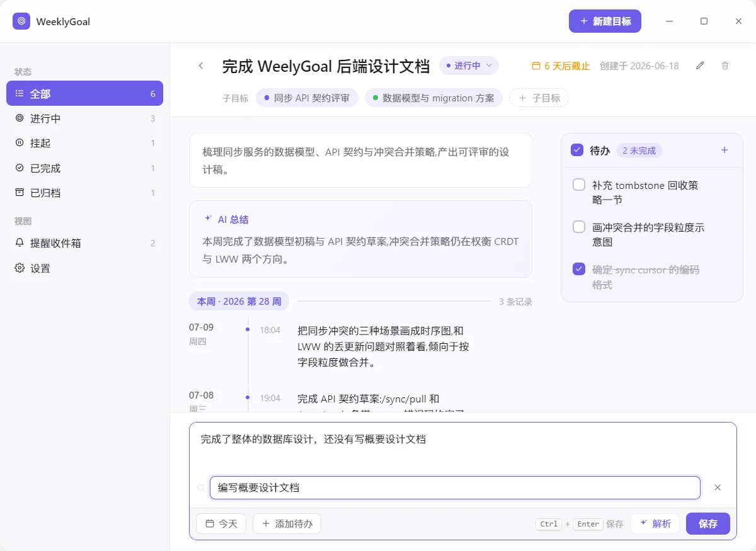The image size is (756, 551).
Task: Click the calendar icon beside 6 天后截止
Action: point(537,65)
